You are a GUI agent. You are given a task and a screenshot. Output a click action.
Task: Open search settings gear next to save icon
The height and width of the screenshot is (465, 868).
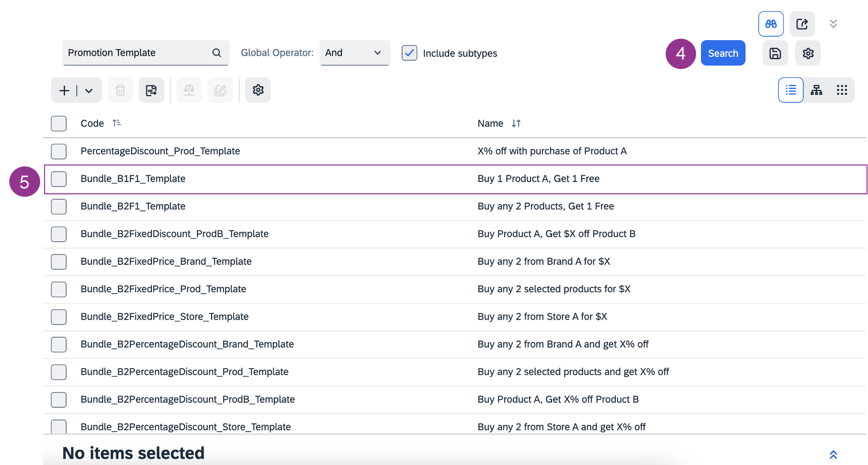tap(808, 53)
